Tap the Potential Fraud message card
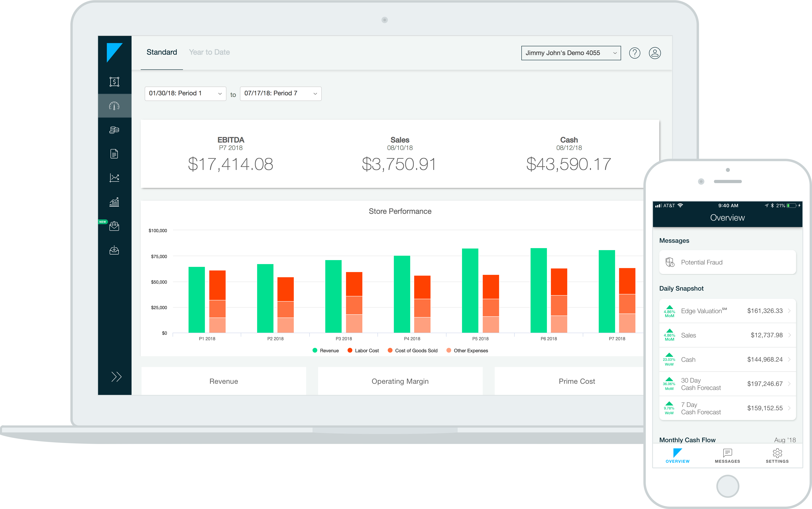This screenshot has width=812, height=509. [727, 262]
